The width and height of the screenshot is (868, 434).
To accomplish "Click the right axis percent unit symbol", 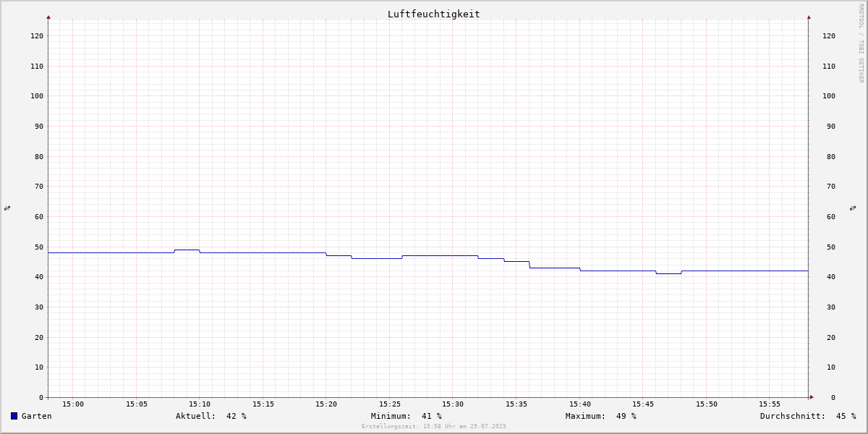I will [x=853, y=208].
